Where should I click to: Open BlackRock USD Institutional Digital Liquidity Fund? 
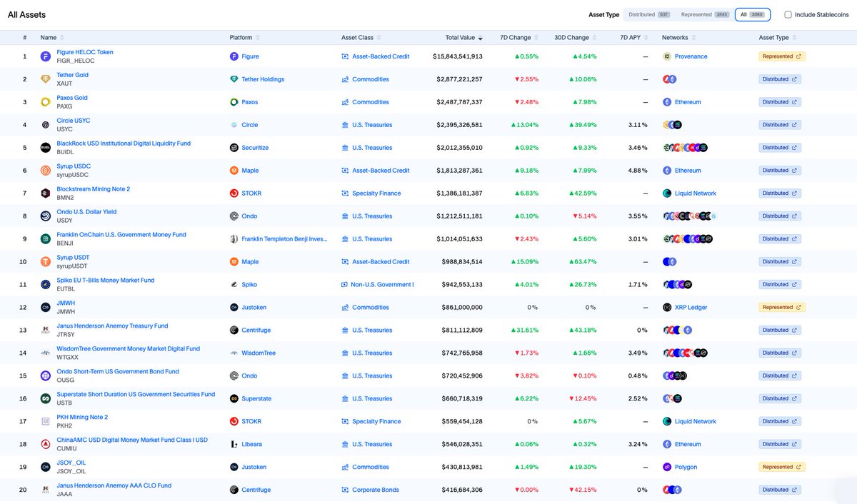click(124, 143)
